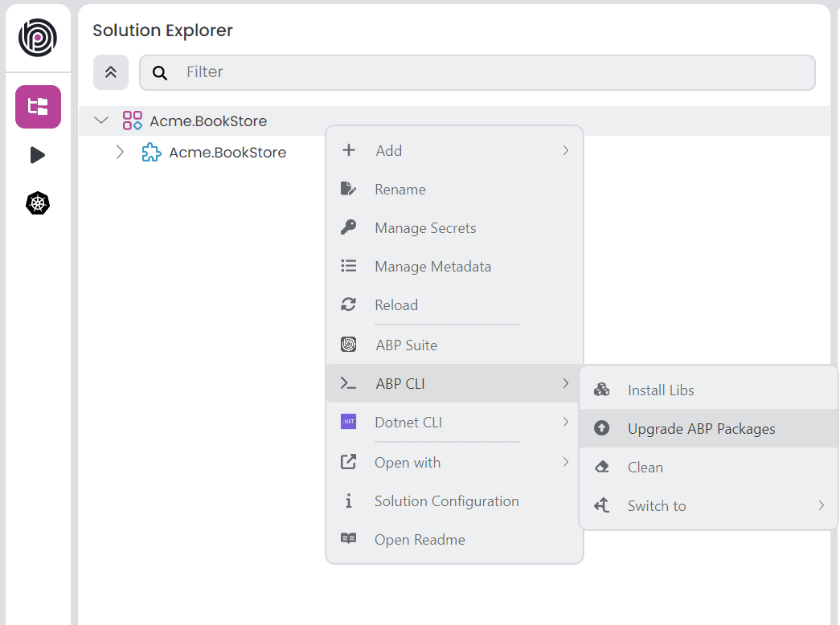
Task: Click the Reload refresh icon
Action: pos(349,304)
